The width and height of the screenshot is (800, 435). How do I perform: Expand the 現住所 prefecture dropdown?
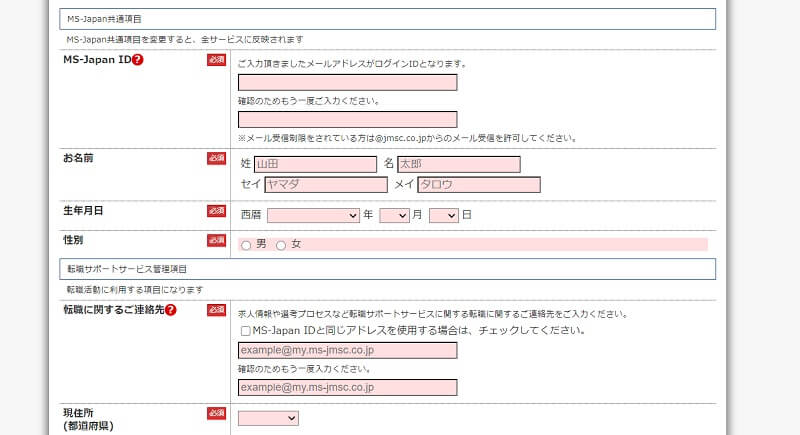pyautogui.click(x=268, y=418)
